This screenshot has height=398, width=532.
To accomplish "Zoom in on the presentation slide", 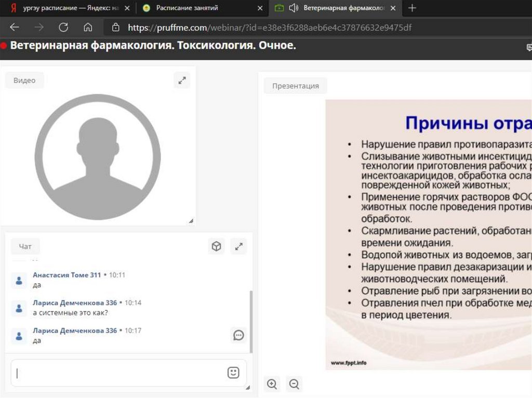I will (x=272, y=384).
